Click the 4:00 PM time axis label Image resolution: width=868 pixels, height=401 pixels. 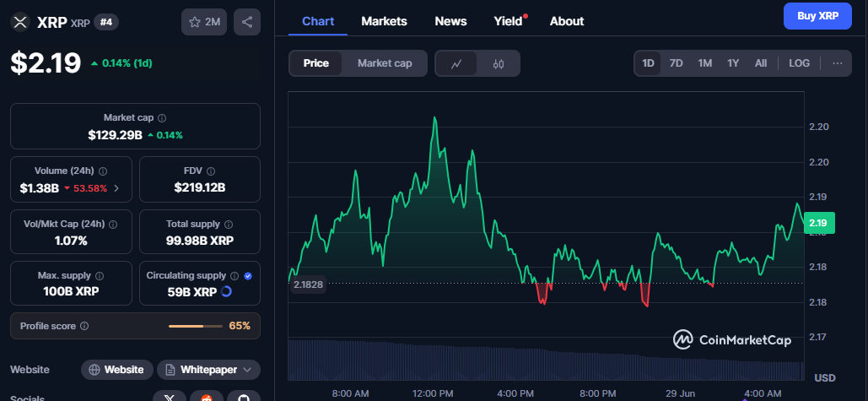(x=515, y=393)
